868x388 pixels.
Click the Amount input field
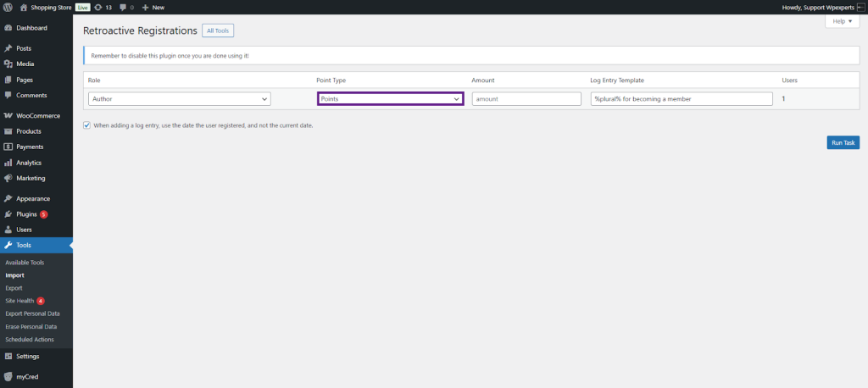(526, 99)
